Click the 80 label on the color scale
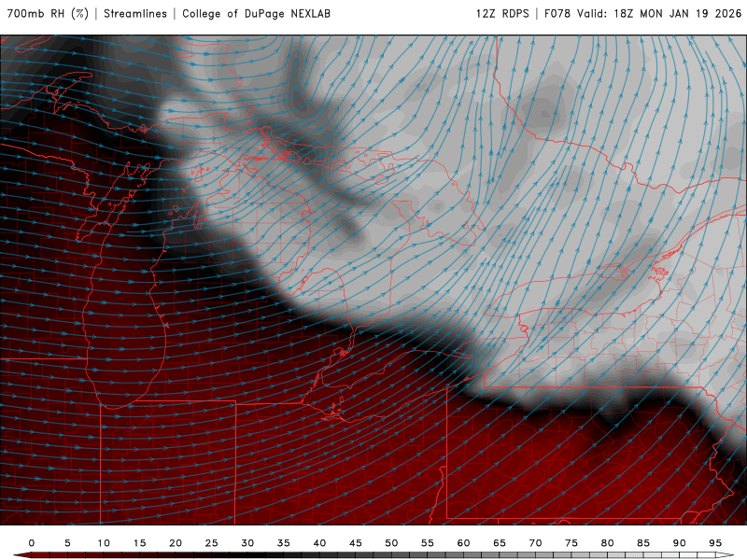This screenshot has height=560, width=747. pos(607,543)
